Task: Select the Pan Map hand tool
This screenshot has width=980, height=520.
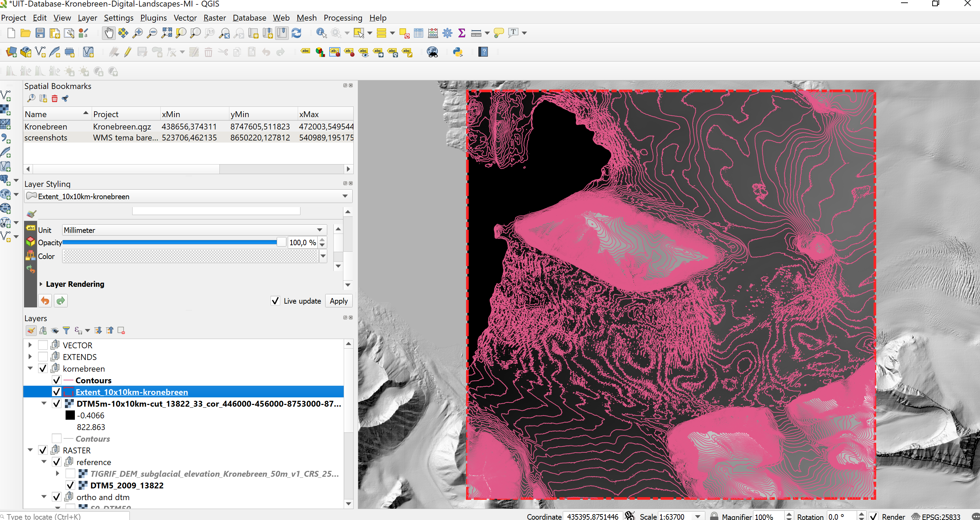Action: pyautogui.click(x=109, y=33)
